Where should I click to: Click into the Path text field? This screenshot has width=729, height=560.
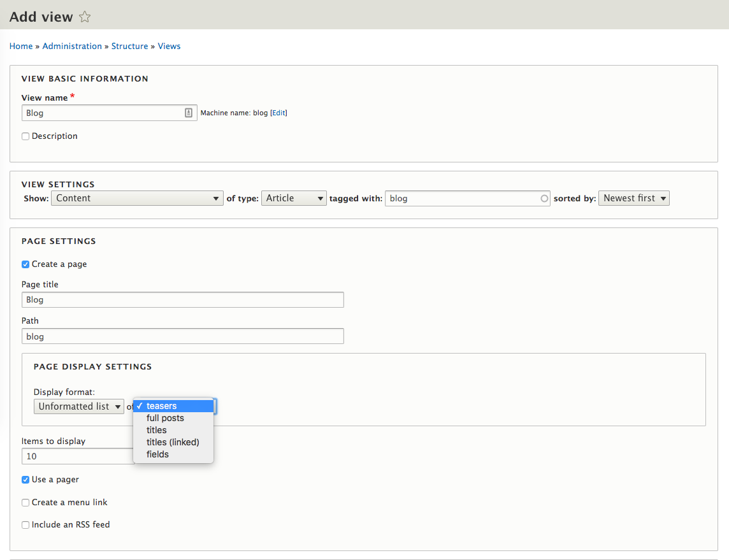(x=183, y=336)
